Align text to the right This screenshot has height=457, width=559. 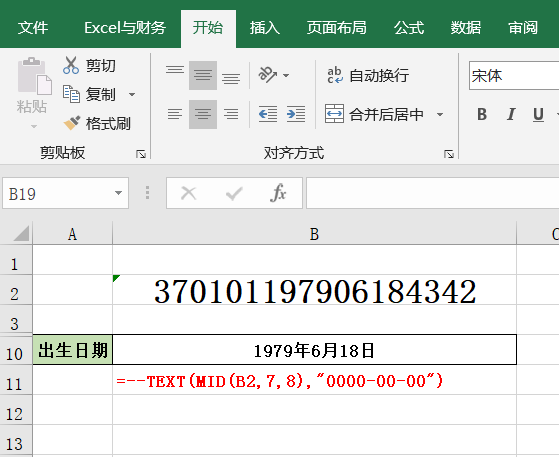pos(231,114)
